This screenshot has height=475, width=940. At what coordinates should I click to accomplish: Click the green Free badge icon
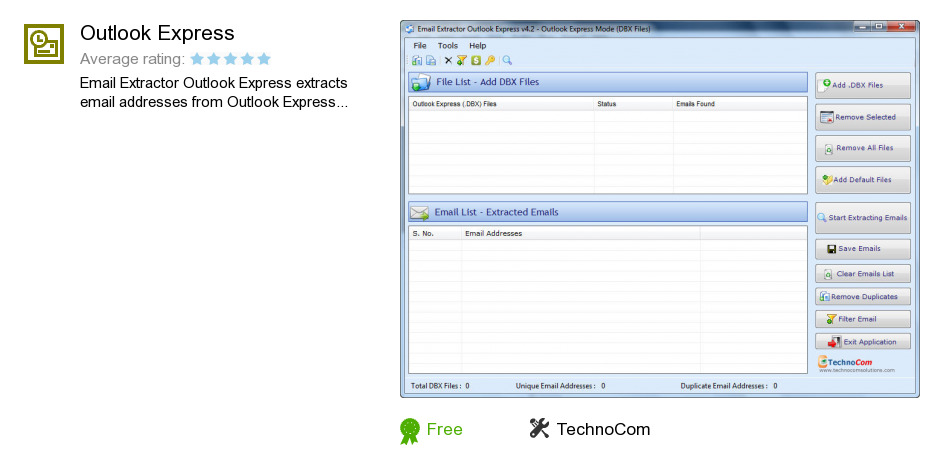pyautogui.click(x=410, y=431)
